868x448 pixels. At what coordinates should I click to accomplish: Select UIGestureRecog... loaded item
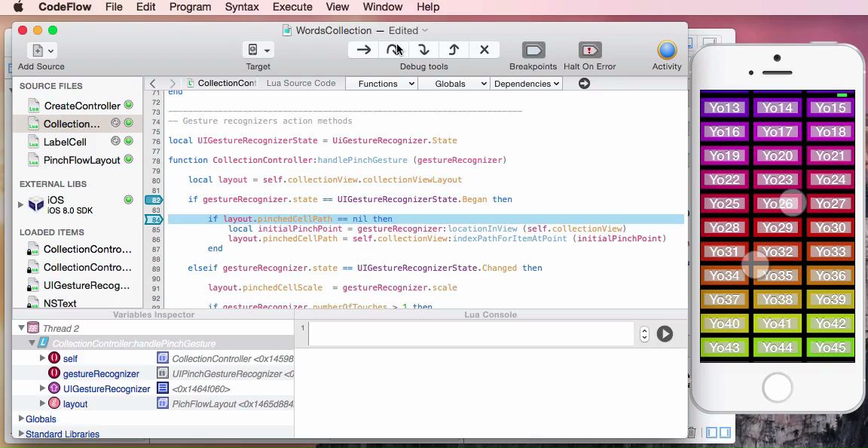coord(87,286)
